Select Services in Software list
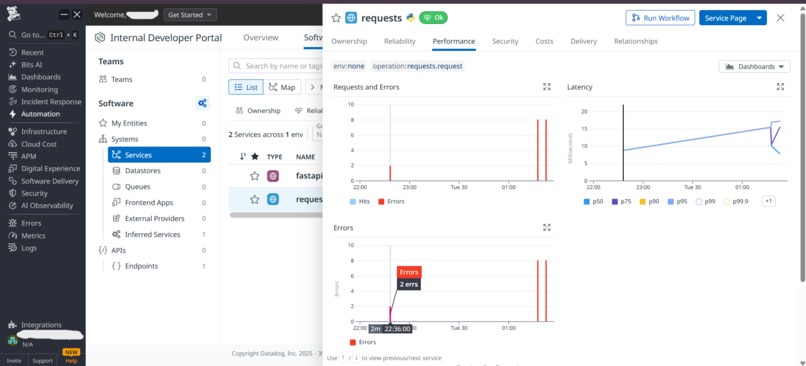This screenshot has width=806, height=366. [x=159, y=155]
